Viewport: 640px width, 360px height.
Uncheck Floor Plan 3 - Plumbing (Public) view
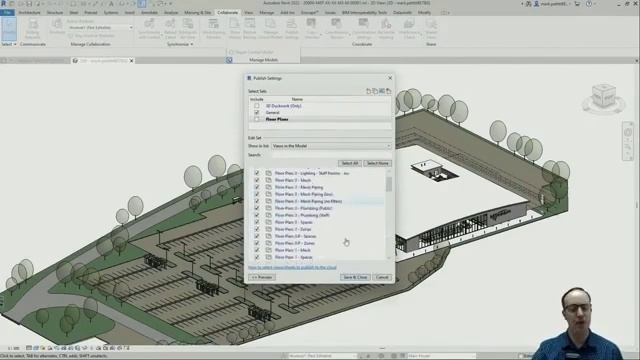tap(257, 208)
